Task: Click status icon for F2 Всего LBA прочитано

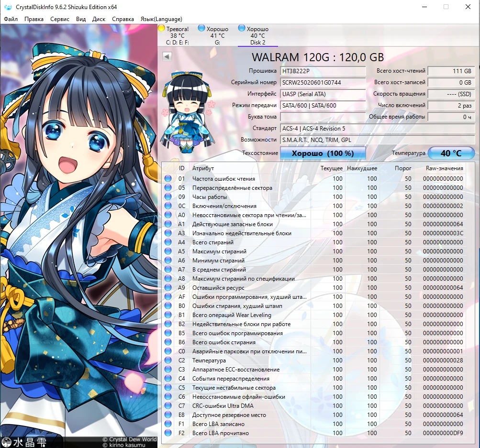Action: click(x=168, y=433)
